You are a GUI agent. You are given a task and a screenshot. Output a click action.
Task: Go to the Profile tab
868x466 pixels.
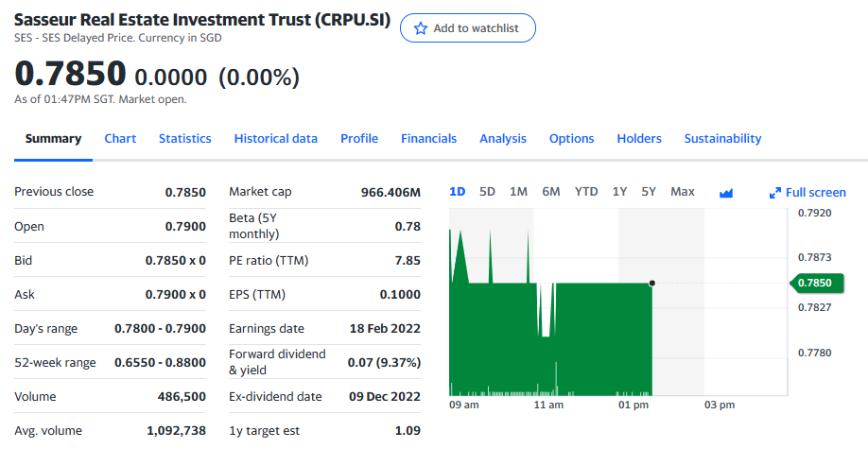359,138
